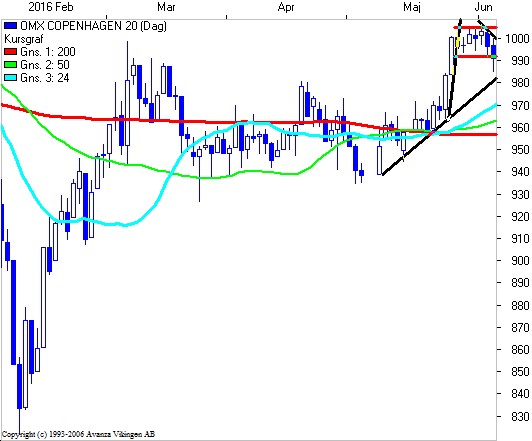Click the 870 price axis value
This screenshot has width=532, height=441.
[520, 327]
